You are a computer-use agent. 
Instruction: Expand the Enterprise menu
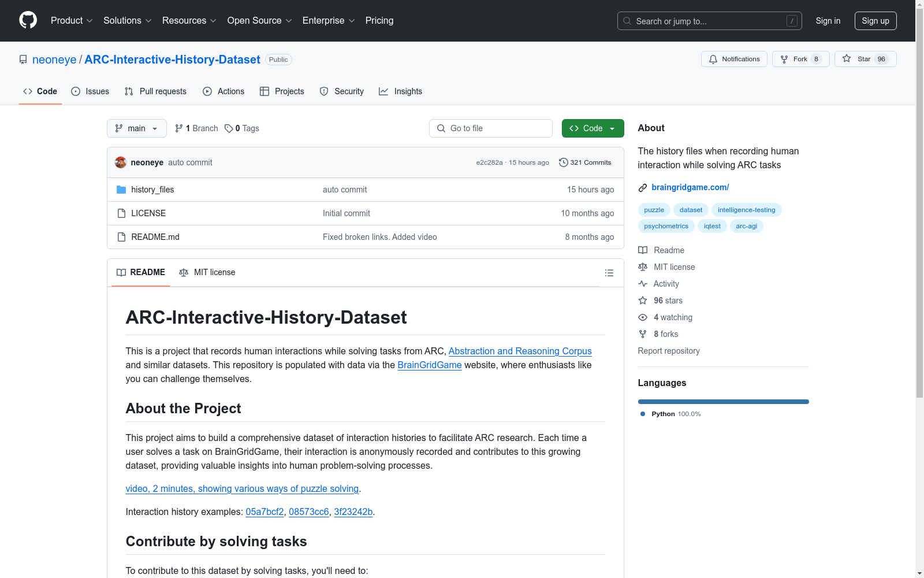click(329, 21)
